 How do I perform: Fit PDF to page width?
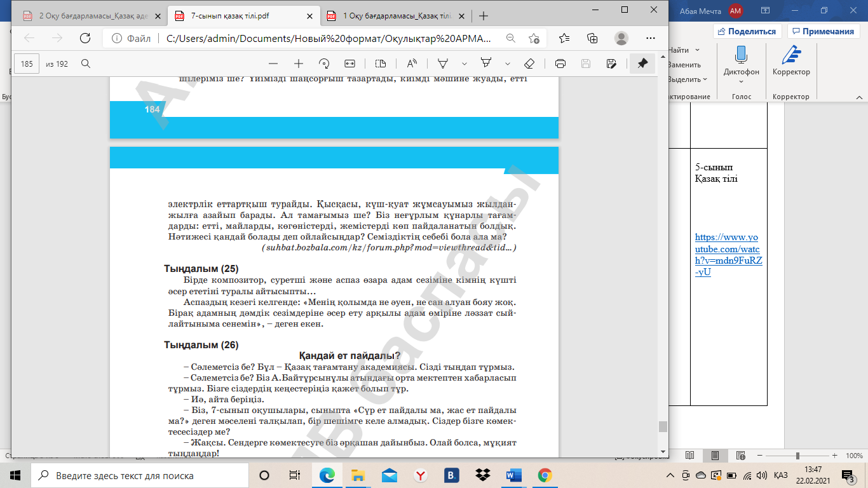(349, 64)
